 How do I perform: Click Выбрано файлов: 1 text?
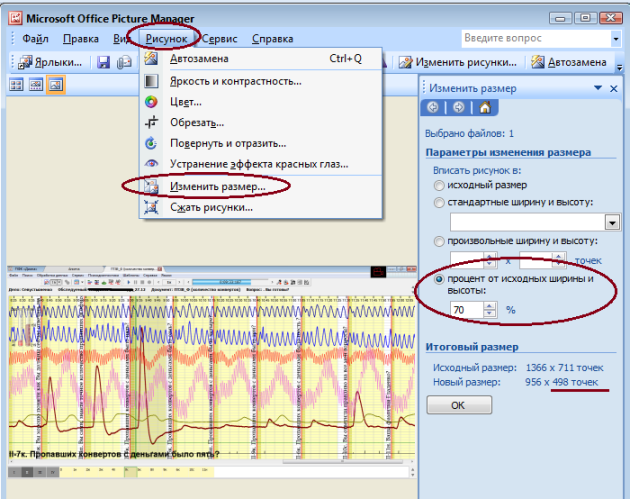[469, 134]
